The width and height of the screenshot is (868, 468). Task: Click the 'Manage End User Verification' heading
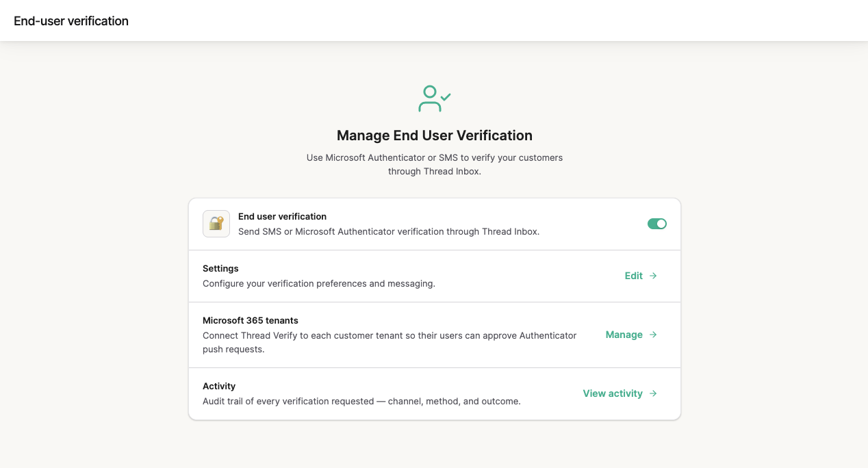(x=435, y=135)
